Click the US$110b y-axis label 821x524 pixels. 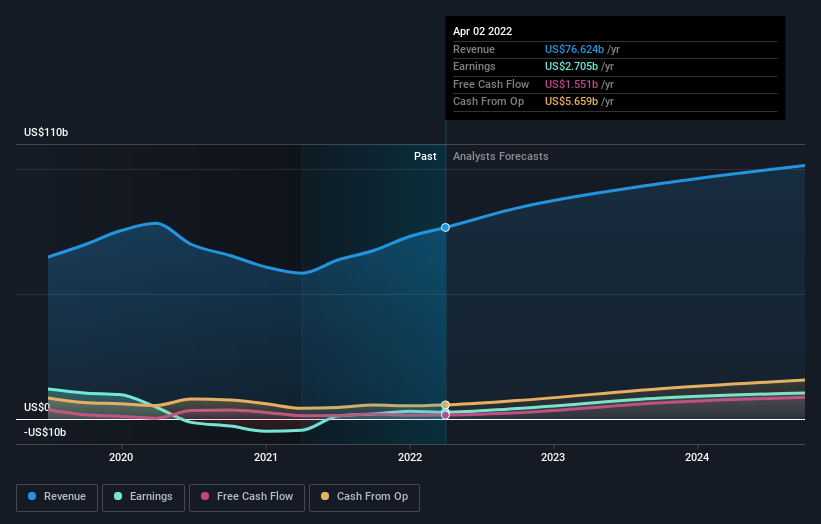click(x=46, y=132)
